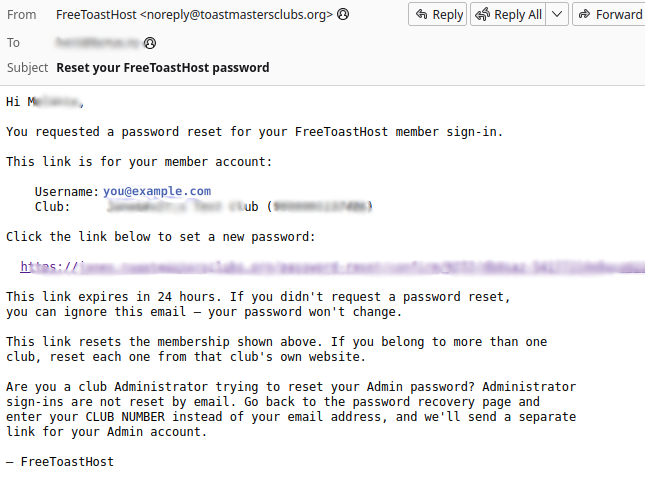Forward this email
The image size is (645, 481).
(610, 14)
